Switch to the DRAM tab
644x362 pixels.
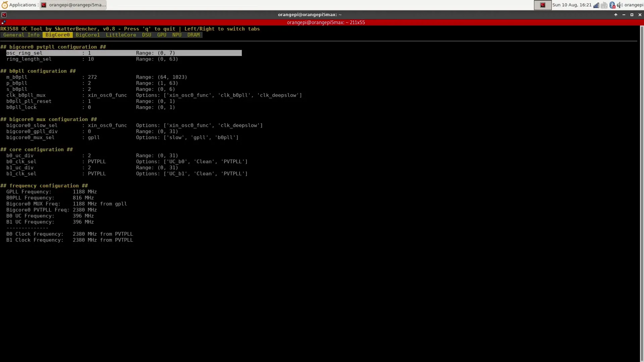[x=193, y=35]
